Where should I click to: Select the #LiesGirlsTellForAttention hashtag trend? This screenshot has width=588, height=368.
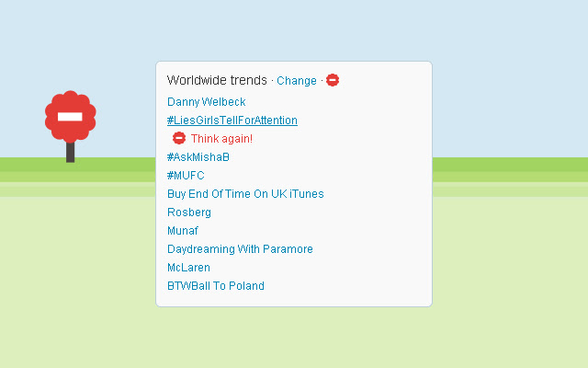tap(232, 121)
